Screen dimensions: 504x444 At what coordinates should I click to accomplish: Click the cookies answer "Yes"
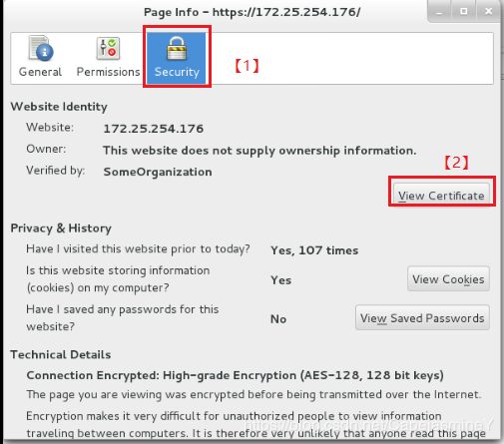click(x=281, y=280)
